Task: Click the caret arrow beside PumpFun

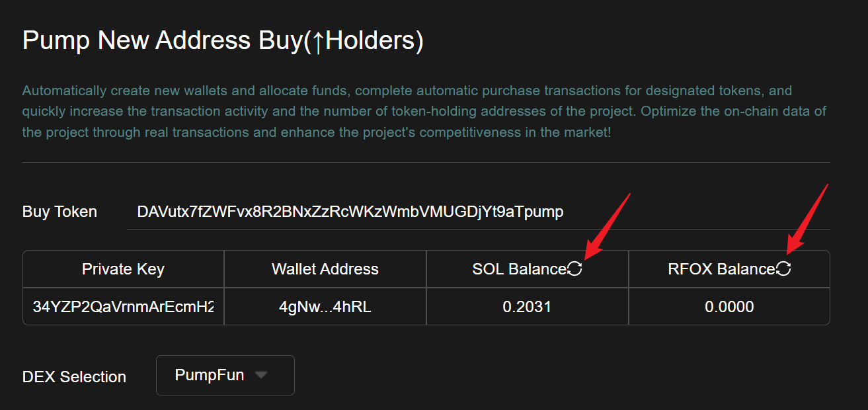Action: tap(261, 375)
